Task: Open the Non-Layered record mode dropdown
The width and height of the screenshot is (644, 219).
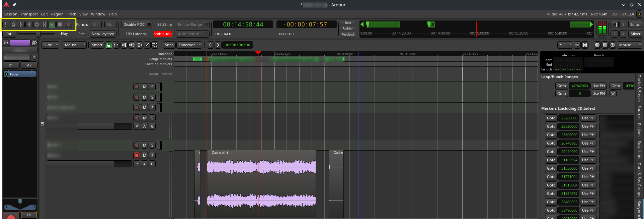Action: point(103,34)
